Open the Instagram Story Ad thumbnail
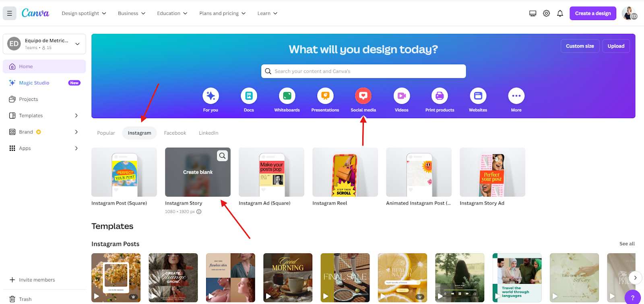Screen dimensions: 644x304 [x=492, y=172]
